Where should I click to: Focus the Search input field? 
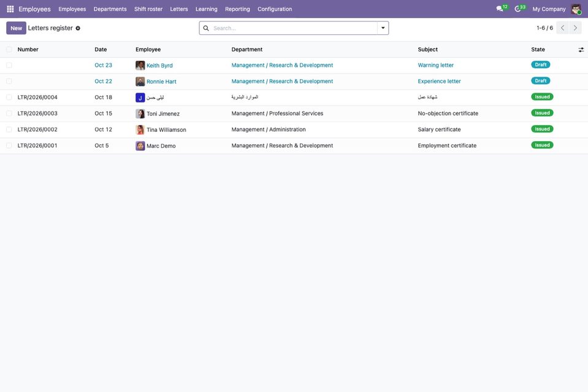293,28
